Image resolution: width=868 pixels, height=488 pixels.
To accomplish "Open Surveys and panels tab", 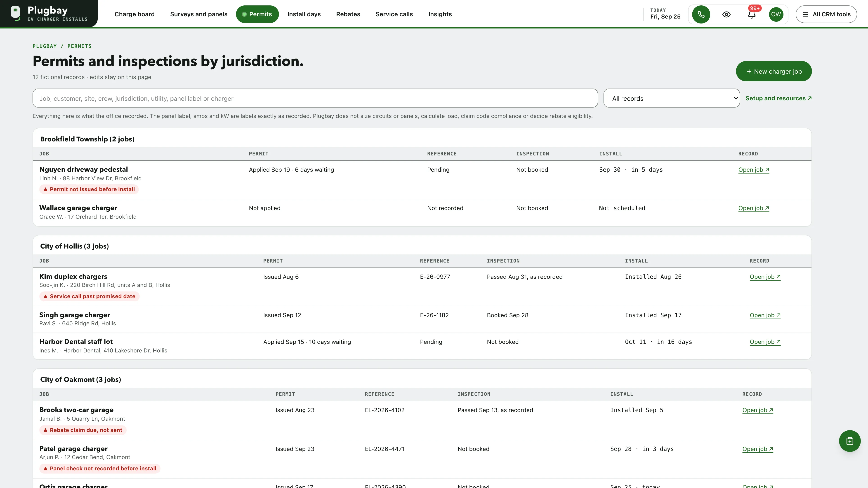I will click(x=199, y=14).
